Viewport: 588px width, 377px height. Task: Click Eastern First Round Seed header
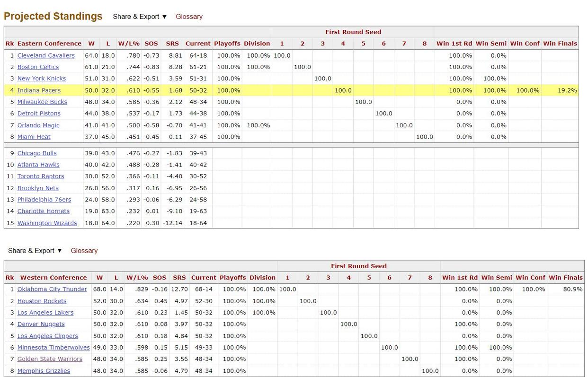(353, 32)
